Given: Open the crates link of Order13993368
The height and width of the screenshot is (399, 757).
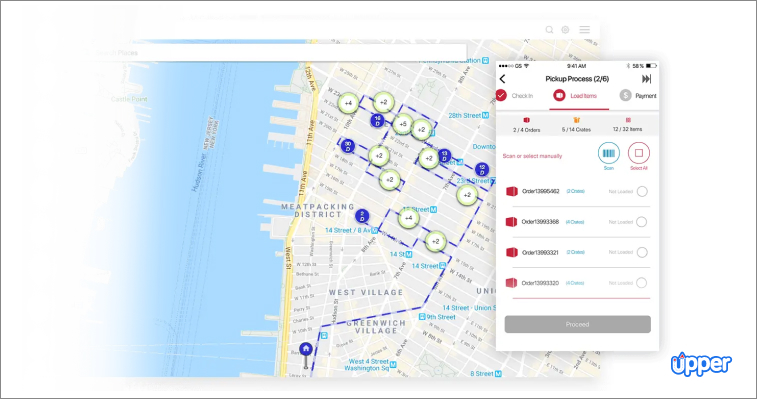Looking at the screenshot, I should coord(575,222).
